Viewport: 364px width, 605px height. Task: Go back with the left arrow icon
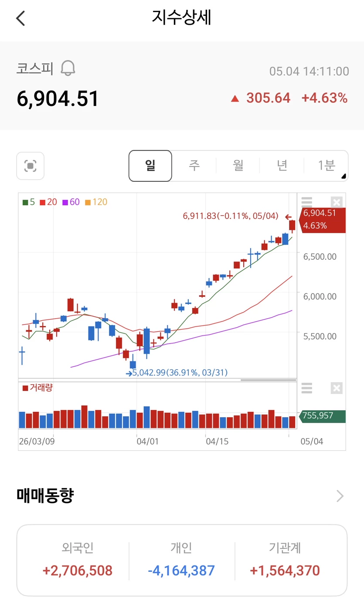click(20, 18)
